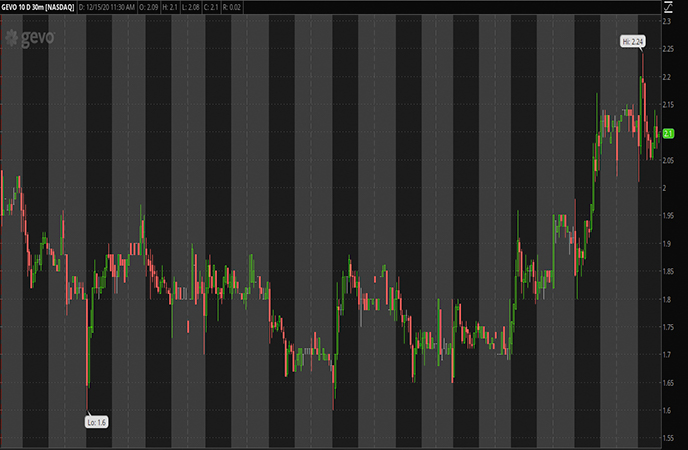This screenshot has width=688, height=450.
Task: Click the price axis scale icon above the price scale
Action: click(668, 7)
